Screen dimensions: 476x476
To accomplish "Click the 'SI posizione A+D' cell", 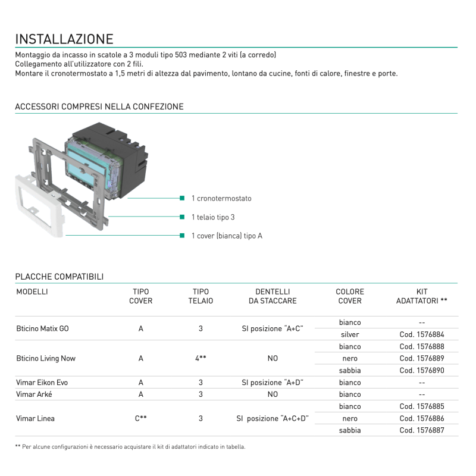I will [x=273, y=383].
